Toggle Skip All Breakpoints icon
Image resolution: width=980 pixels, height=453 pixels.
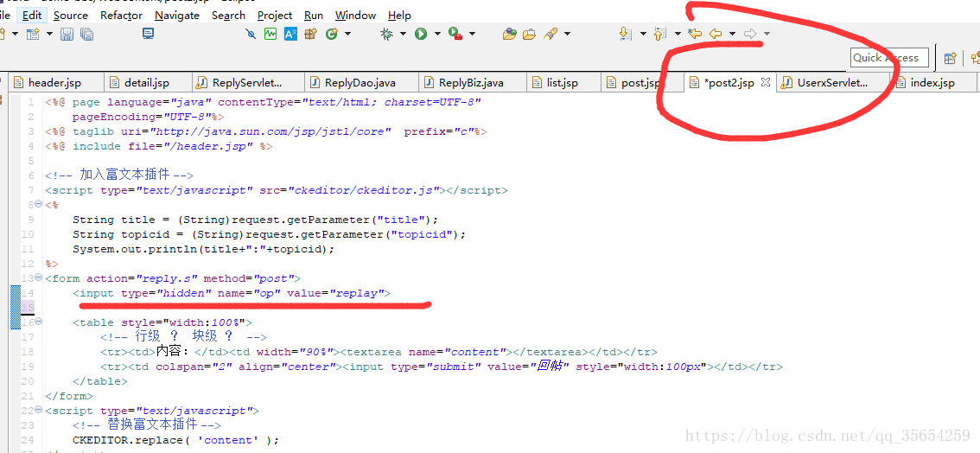pos(251,34)
